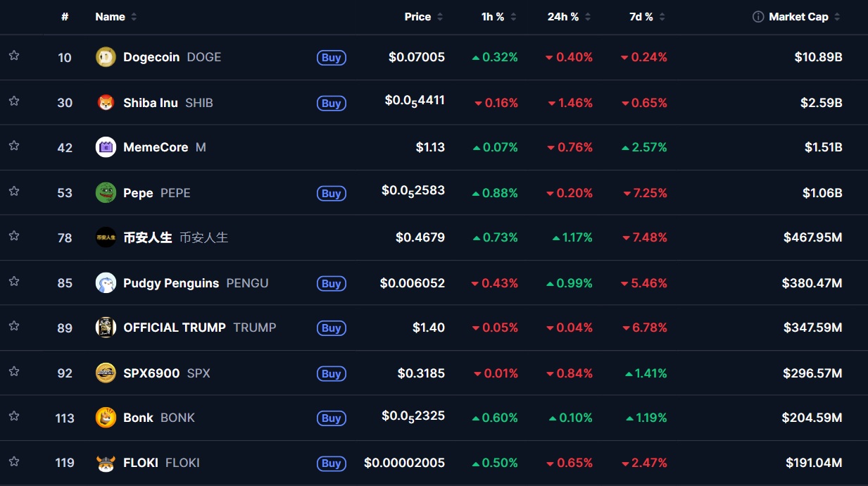
Task: Add FLOKI to watchlist with star
Action: click(x=14, y=461)
